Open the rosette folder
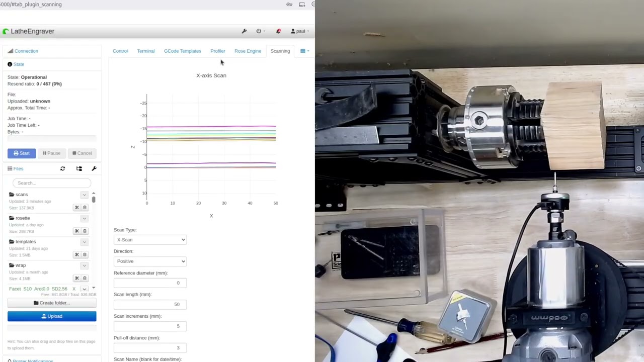 (x=23, y=218)
